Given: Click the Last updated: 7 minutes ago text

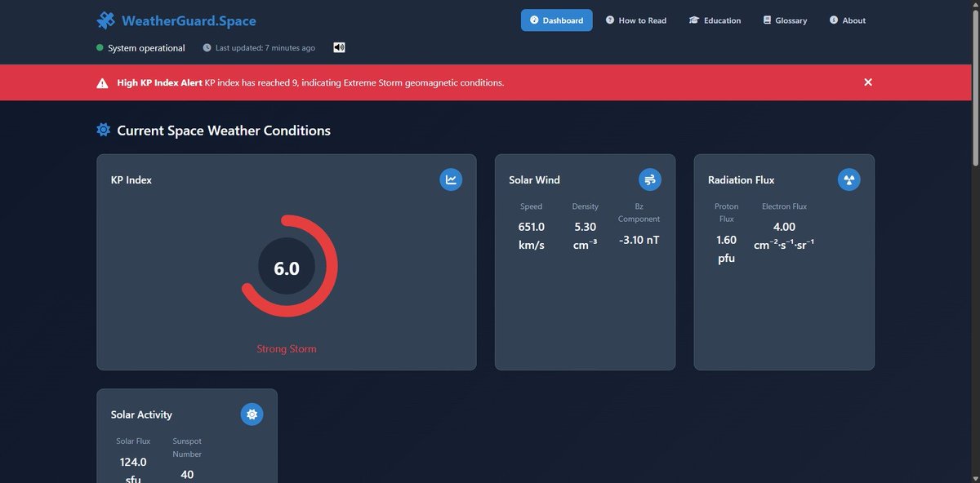Looking at the screenshot, I should pyautogui.click(x=265, y=48).
